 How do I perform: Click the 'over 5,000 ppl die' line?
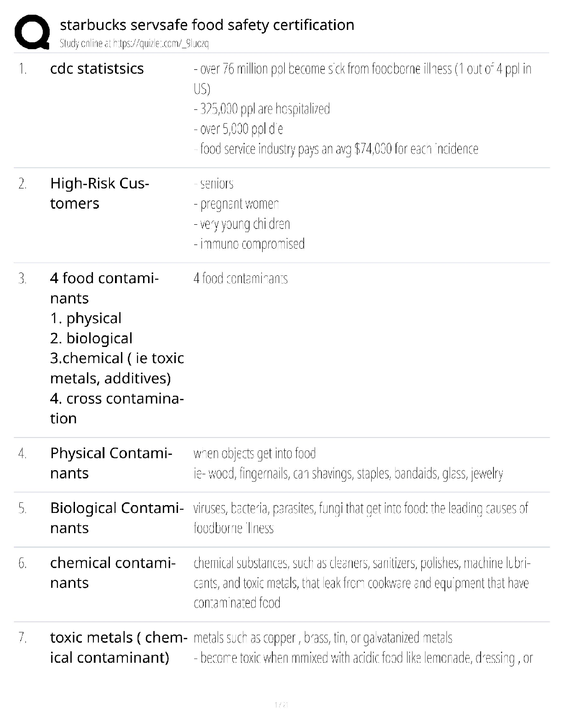tap(238, 129)
